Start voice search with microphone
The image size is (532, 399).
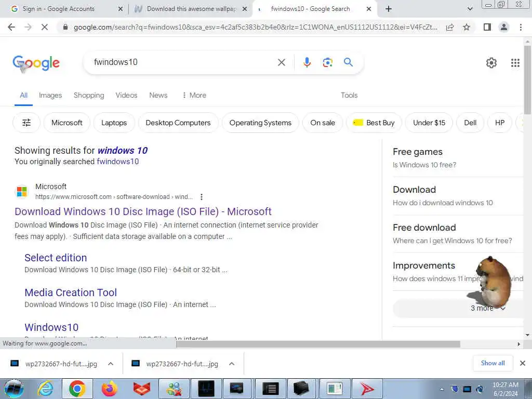[307, 62]
